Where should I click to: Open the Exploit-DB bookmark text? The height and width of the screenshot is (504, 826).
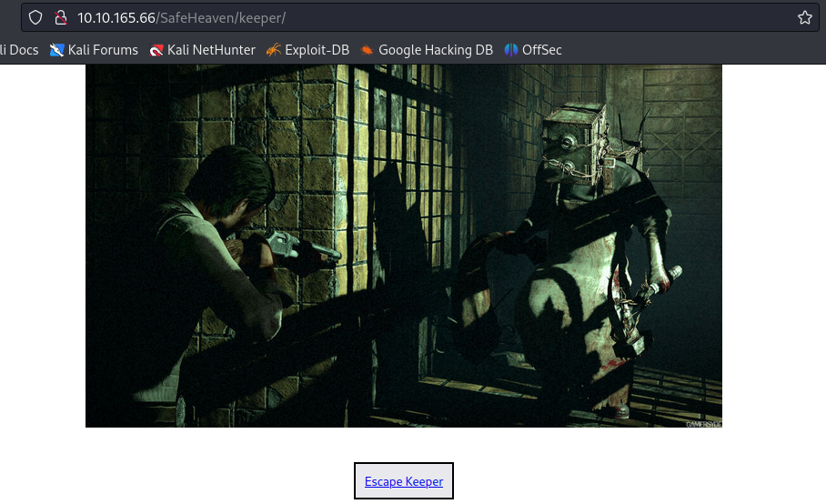pos(317,50)
